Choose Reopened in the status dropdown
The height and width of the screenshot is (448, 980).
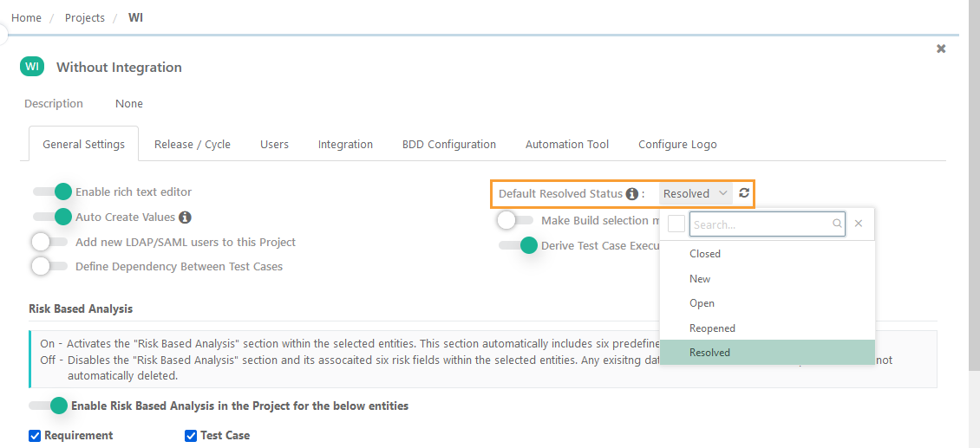point(712,328)
